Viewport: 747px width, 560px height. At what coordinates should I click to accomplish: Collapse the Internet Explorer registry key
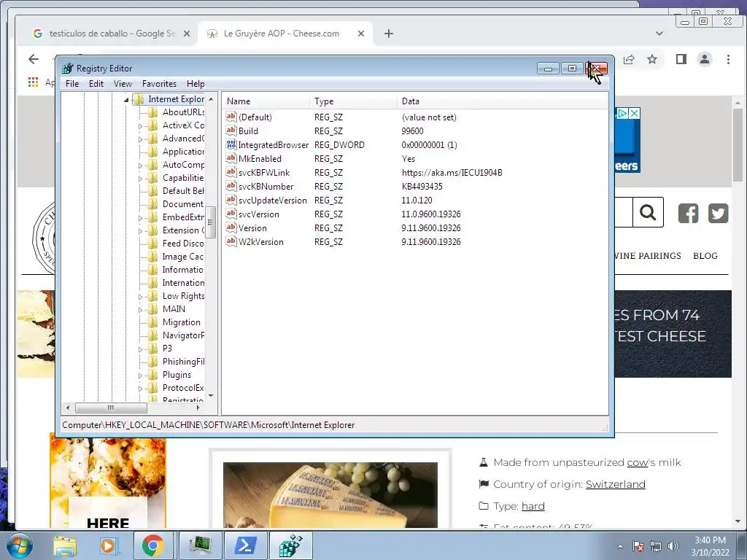point(126,99)
